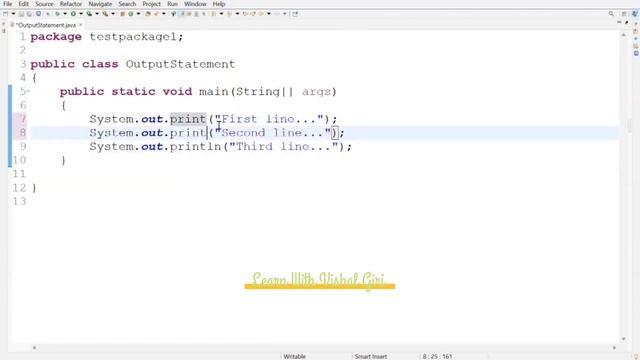Click the "First line..." string

[x=269, y=119]
